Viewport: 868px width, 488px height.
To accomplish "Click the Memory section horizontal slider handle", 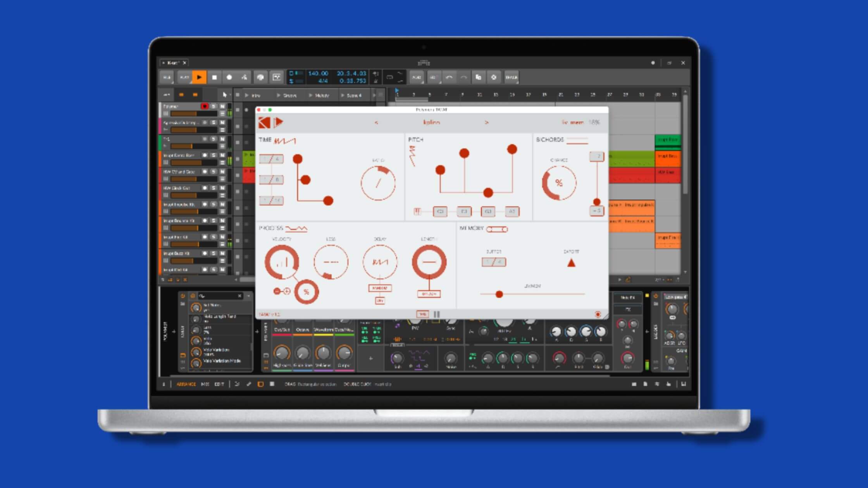I will coord(499,294).
